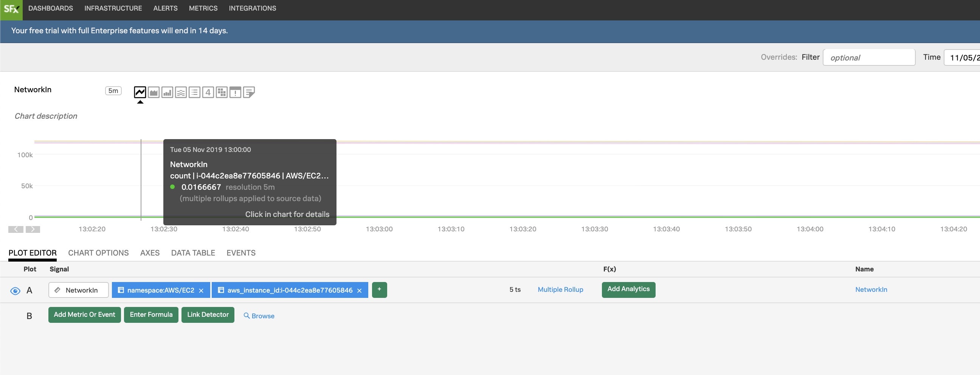Go to Alerts in the top navigation
Screen dimensions: 980x375
pos(166,8)
